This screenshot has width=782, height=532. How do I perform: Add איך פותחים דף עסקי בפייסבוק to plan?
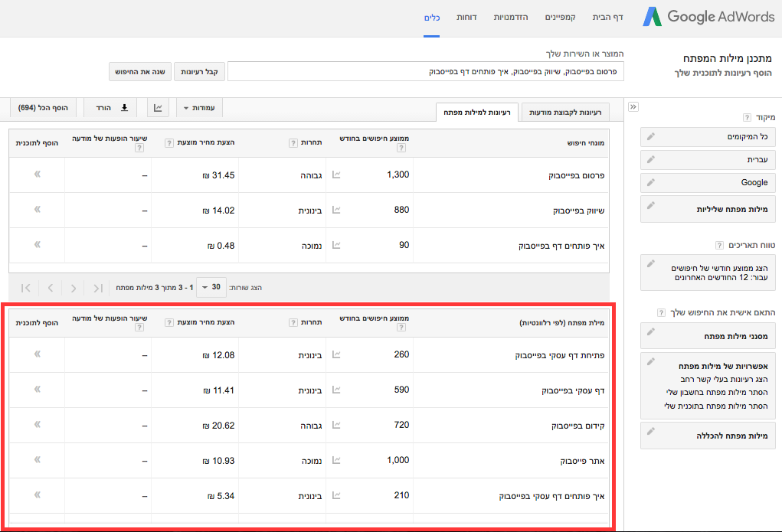pyautogui.click(x=38, y=495)
